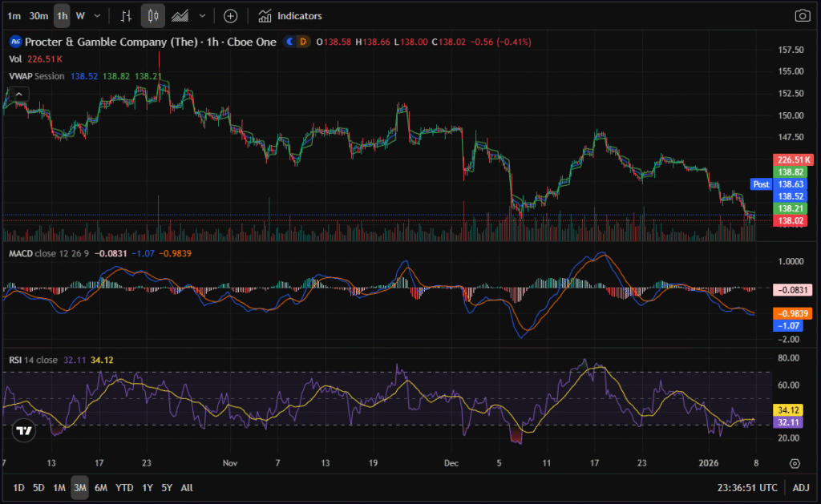Viewport: 821px width, 504px height.
Task: Open chart settings gear icon near time axis
Action: click(795, 463)
